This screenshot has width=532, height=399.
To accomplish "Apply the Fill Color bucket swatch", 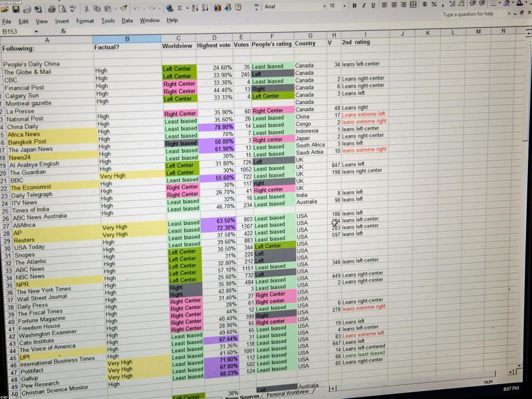I will 507,3.
